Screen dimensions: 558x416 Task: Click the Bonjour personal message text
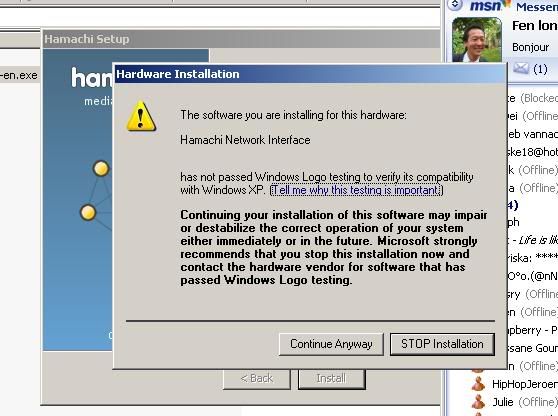pyautogui.click(x=530, y=47)
